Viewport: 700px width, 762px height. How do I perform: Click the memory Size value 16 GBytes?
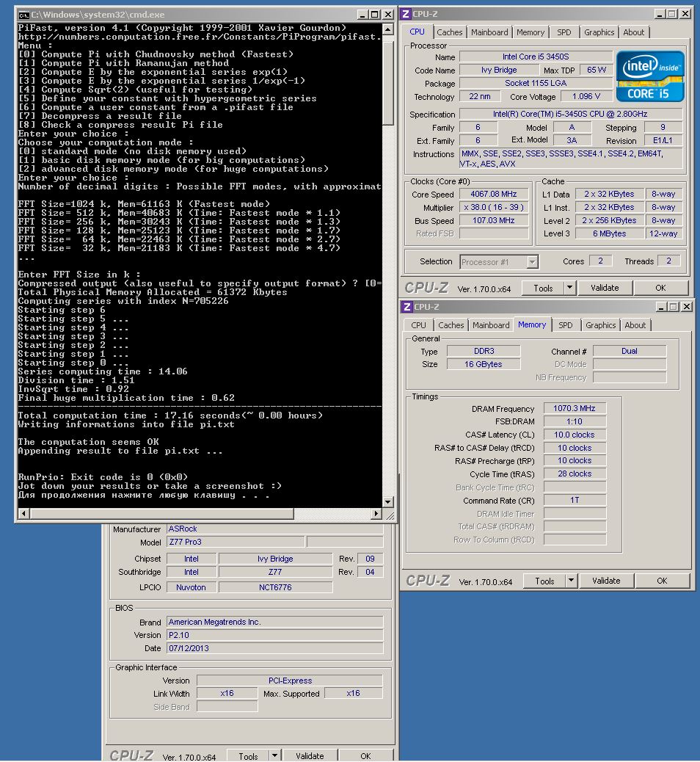pyautogui.click(x=484, y=364)
